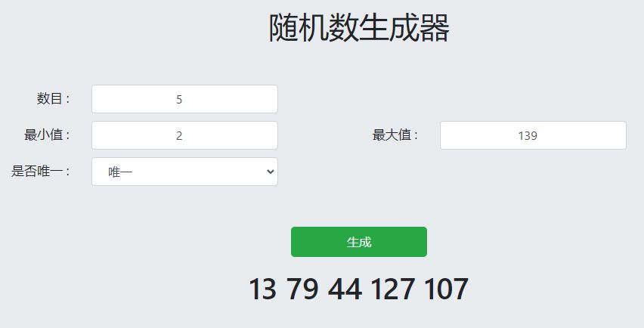Click the value 5 in the count field
This screenshot has width=644, height=328.
[x=179, y=100]
